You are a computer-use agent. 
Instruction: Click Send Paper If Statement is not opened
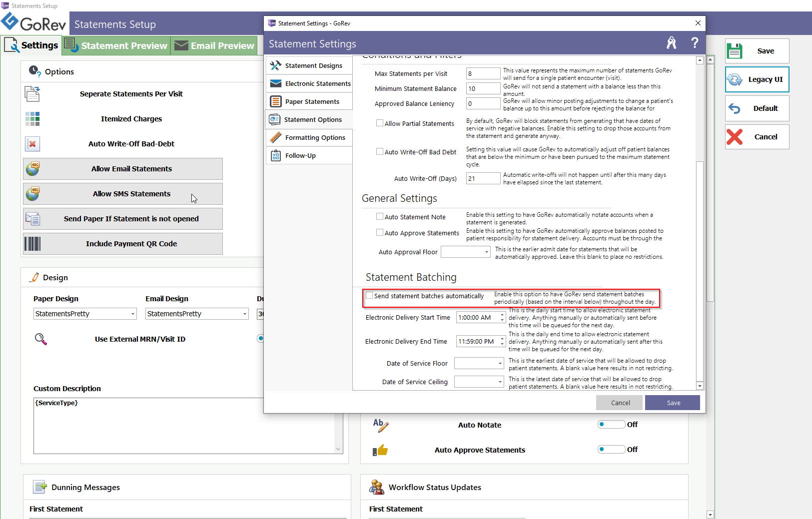pos(123,219)
